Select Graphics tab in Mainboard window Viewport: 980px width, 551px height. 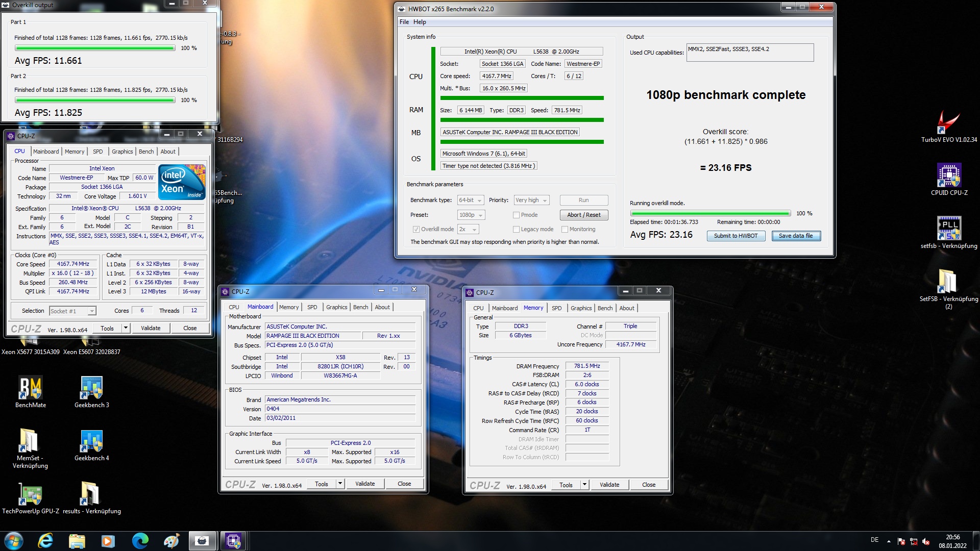tap(336, 307)
